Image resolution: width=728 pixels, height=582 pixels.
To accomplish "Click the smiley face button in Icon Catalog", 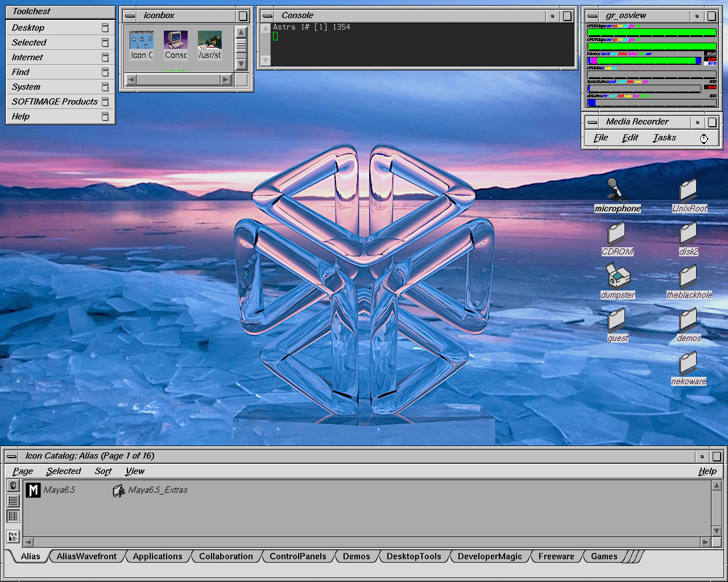I will [x=13, y=536].
